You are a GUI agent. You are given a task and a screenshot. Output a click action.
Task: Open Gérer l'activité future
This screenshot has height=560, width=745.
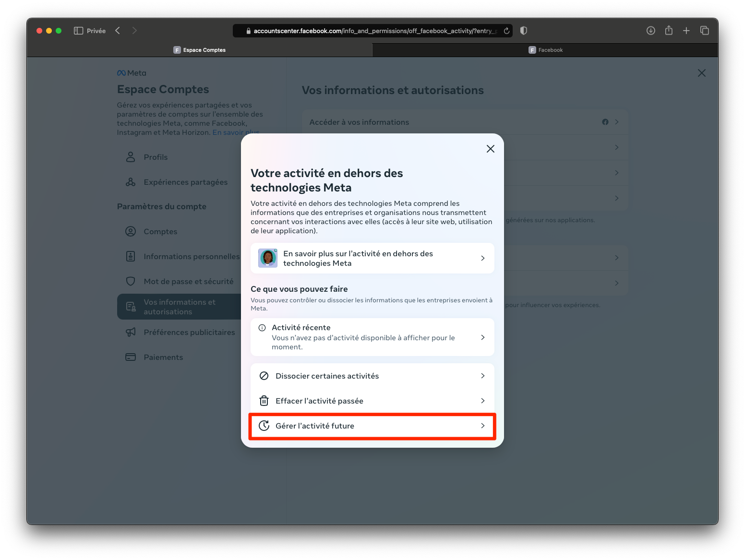tap(372, 426)
